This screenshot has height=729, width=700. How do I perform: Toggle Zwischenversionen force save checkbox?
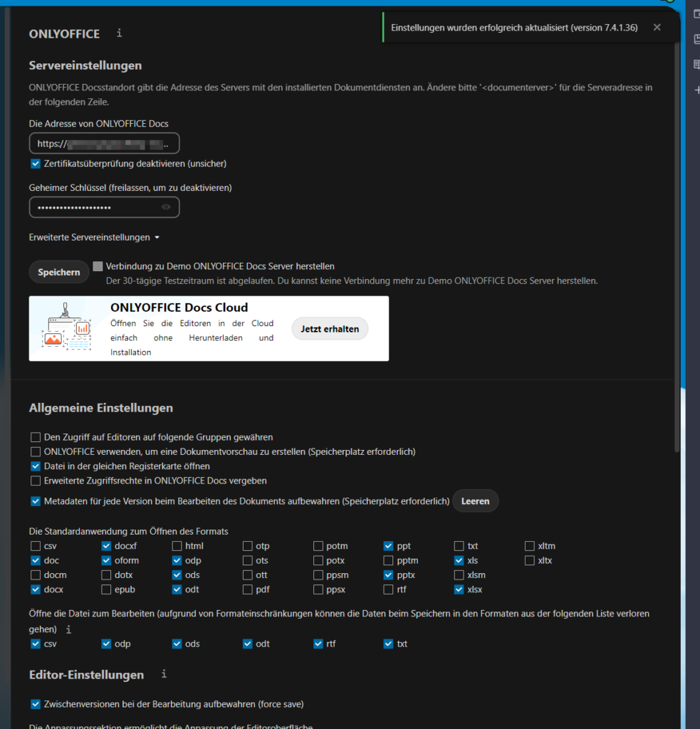(36, 704)
